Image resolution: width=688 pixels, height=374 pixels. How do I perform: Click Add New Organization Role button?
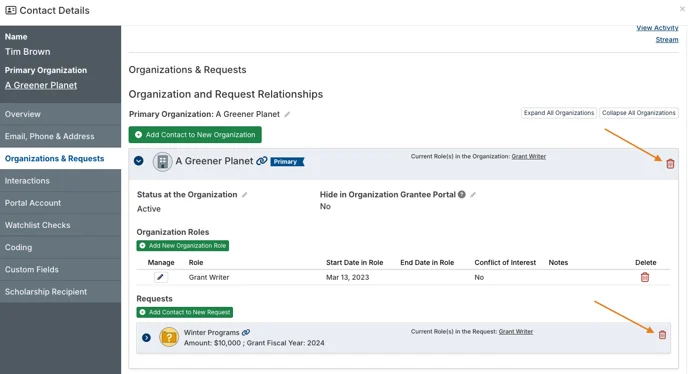coord(183,245)
